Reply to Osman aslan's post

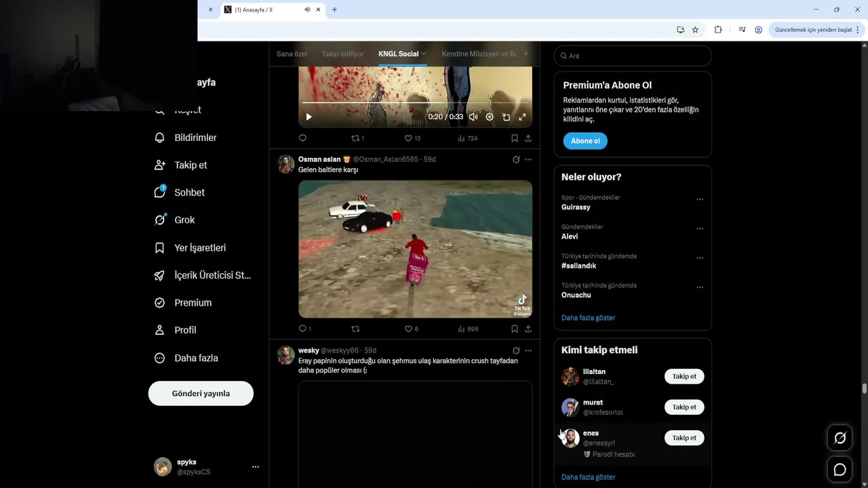click(x=305, y=329)
